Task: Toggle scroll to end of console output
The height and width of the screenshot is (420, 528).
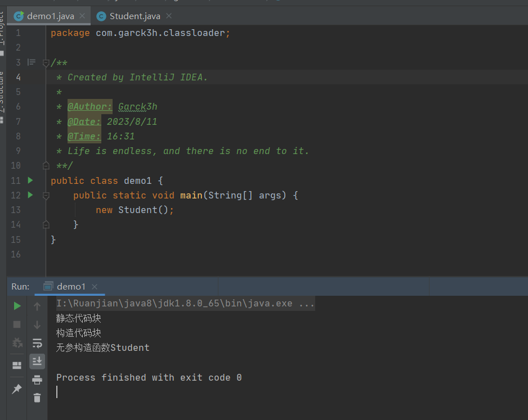Action: coord(37,361)
